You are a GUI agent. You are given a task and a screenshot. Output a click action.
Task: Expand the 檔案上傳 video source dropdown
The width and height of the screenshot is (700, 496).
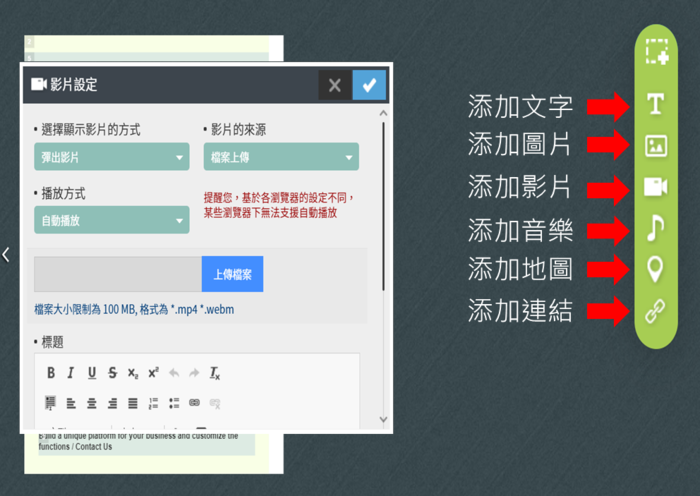(x=281, y=157)
